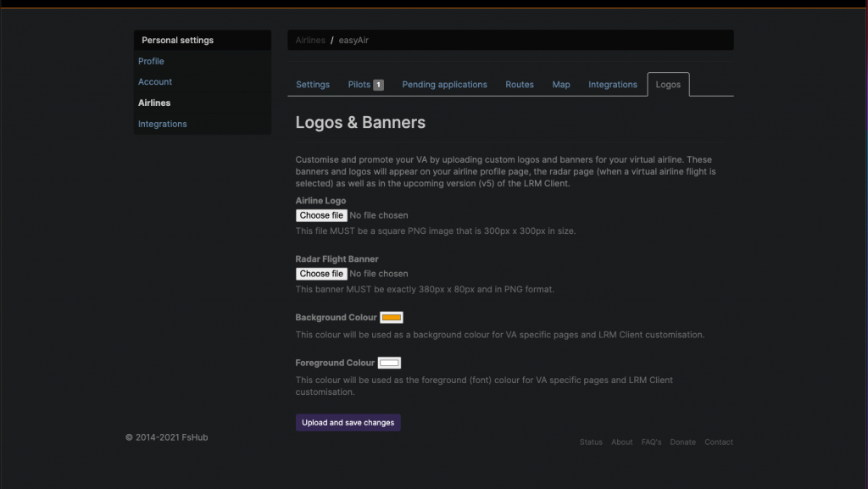Click the Airlines breadcrumb link
This screenshot has width=868, height=489.
click(310, 40)
